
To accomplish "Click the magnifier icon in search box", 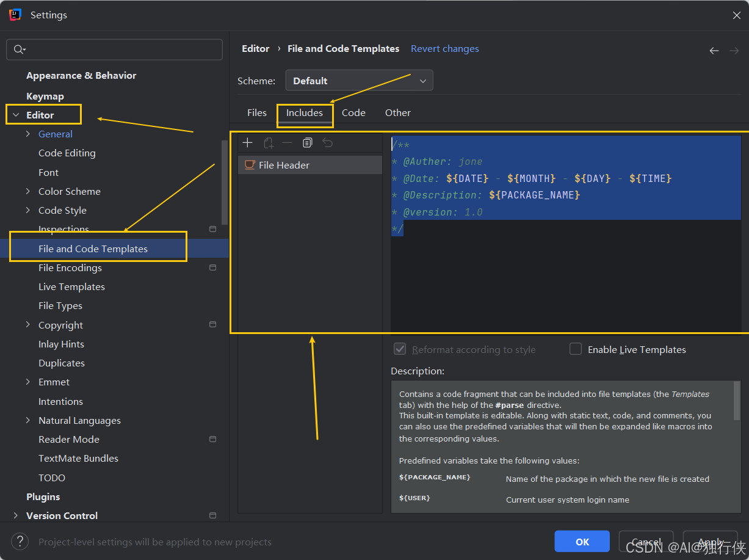I will point(19,49).
